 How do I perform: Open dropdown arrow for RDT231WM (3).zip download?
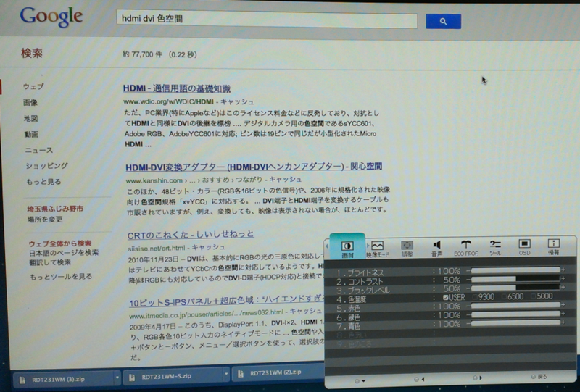[x=117, y=378]
